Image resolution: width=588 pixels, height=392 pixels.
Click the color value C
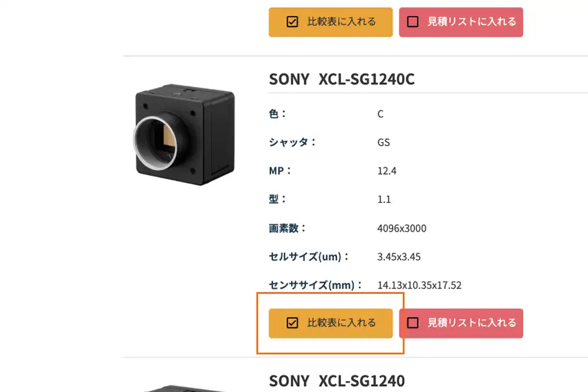tap(380, 114)
